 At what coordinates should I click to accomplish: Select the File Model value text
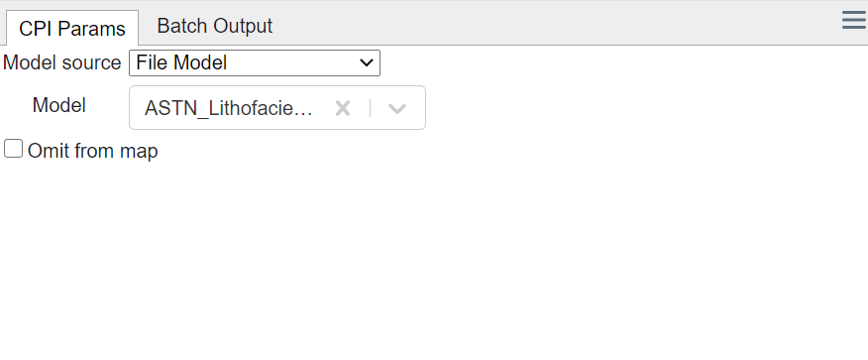181,62
